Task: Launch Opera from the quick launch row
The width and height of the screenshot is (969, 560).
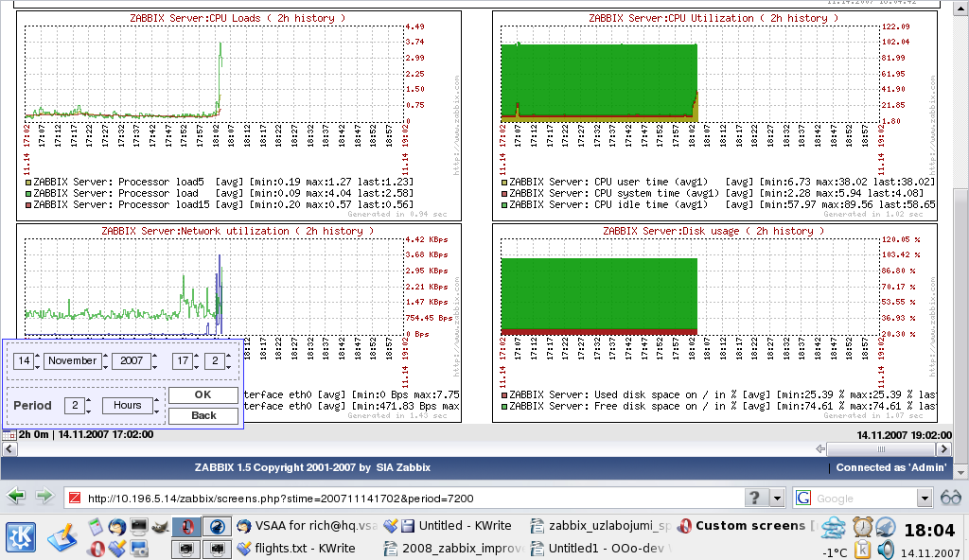Action: (x=96, y=549)
